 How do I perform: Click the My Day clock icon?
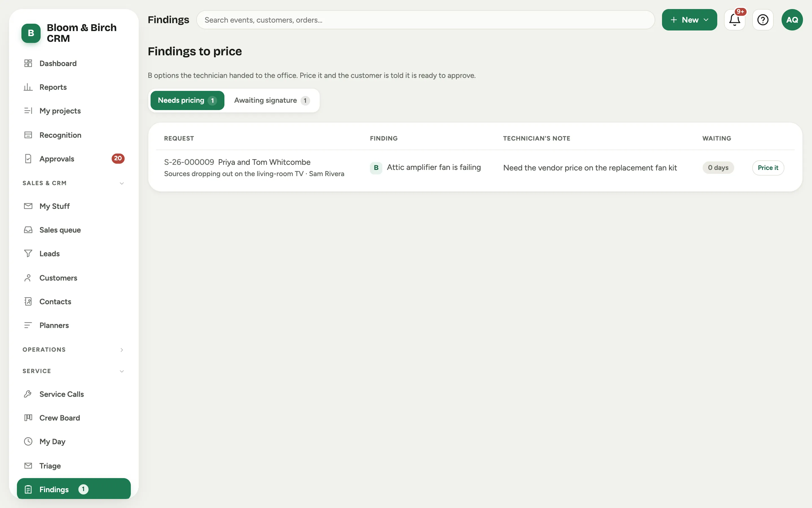tap(28, 441)
